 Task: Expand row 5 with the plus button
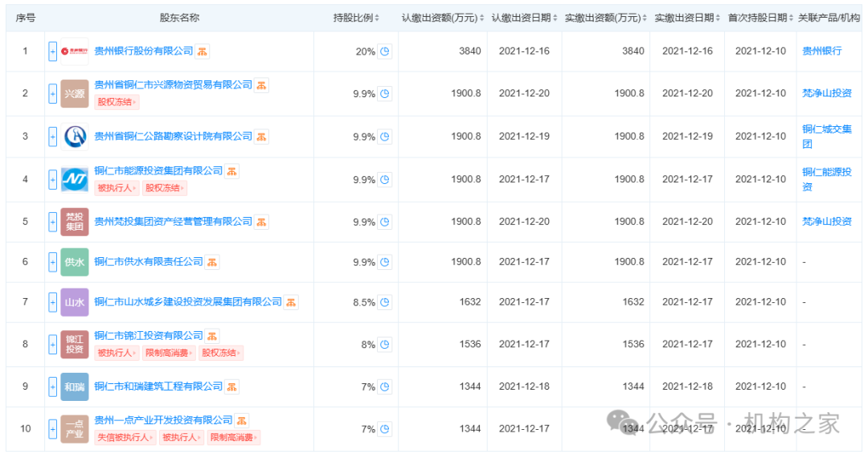coord(52,222)
